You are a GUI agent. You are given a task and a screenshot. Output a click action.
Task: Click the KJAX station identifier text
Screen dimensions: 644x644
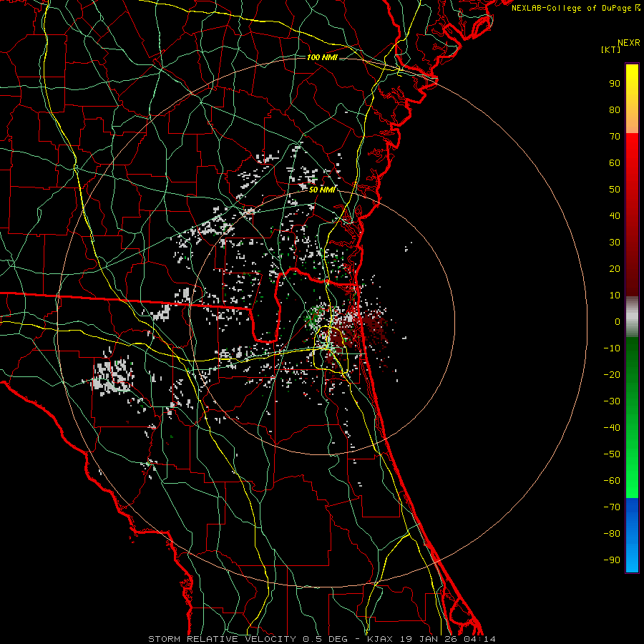coord(380,639)
